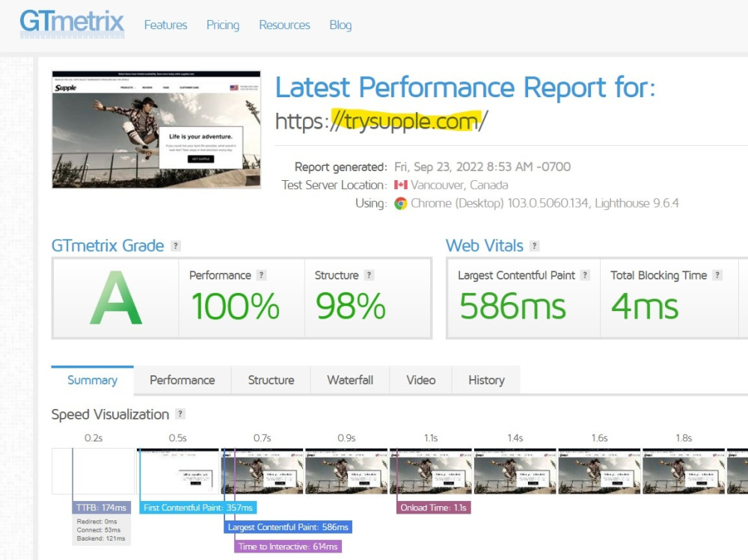Switch to the Performance tab
The height and width of the screenshot is (560, 748).
183,380
